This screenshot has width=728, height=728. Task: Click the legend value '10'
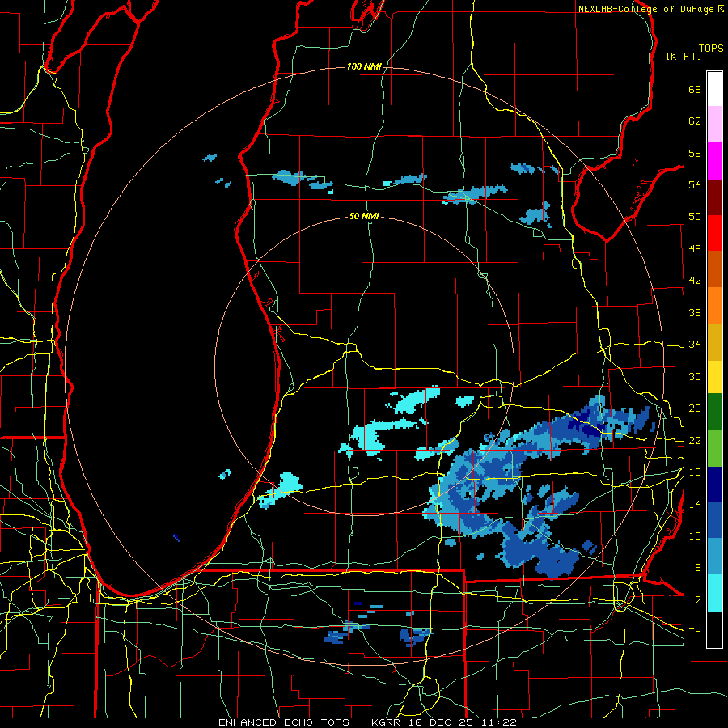click(x=695, y=536)
